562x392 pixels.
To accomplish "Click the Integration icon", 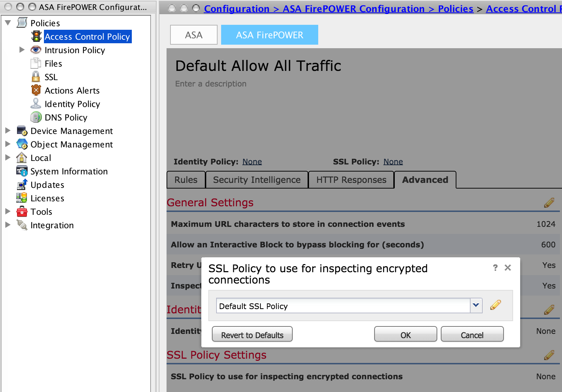I will (x=22, y=225).
